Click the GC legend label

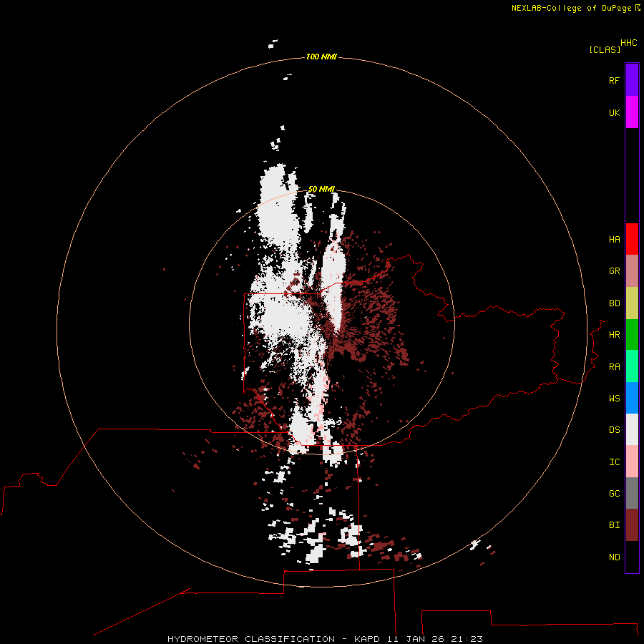pyautogui.click(x=614, y=494)
